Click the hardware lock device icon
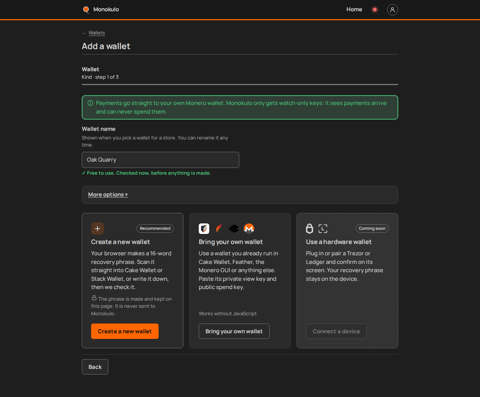The height and width of the screenshot is (397, 480). coord(310,228)
